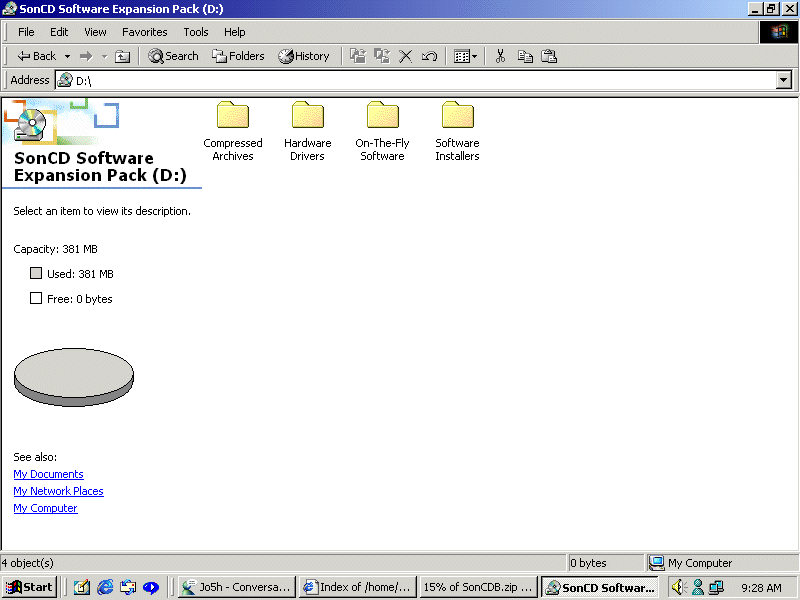Toggle the Search pane button
The height and width of the screenshot is (600, 800).
[174, 57]
